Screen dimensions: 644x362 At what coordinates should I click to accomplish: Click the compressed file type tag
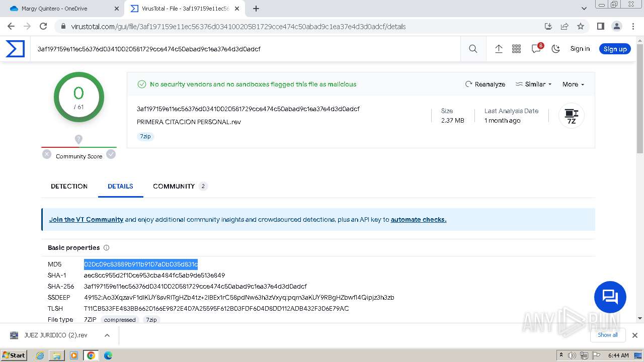120,320
